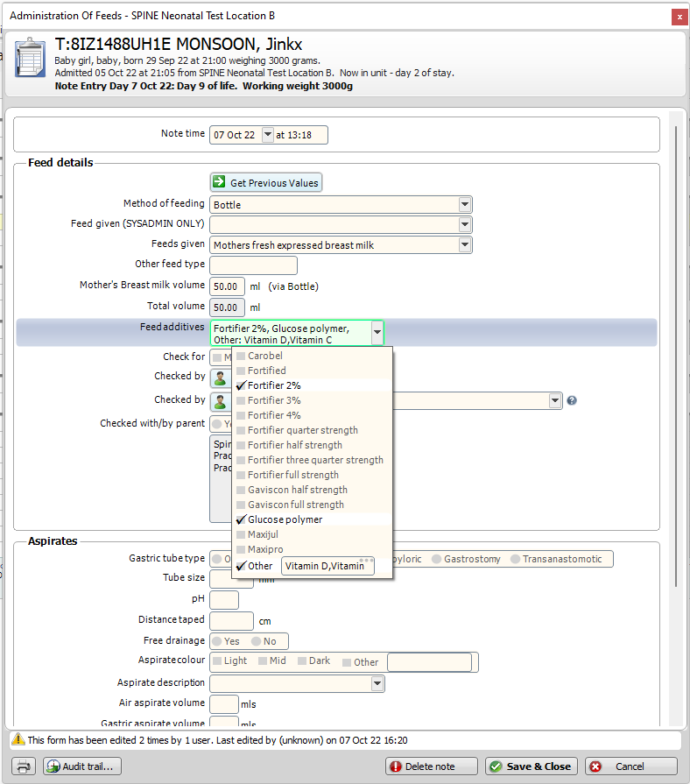Tick Fortifier quarter strength checkbox

(x=241, y=430)
